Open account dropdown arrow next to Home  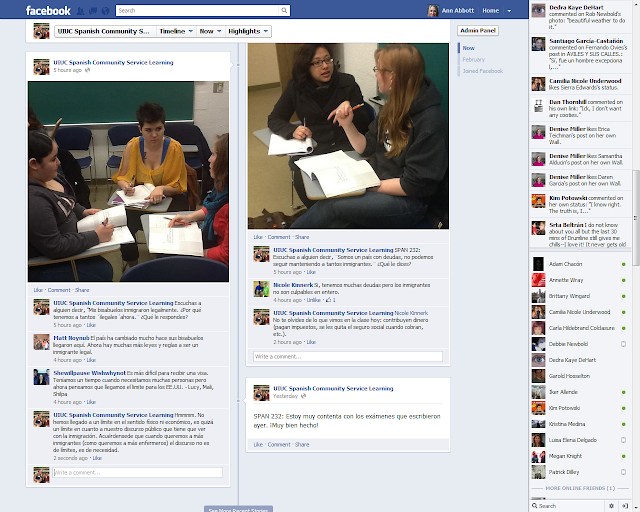tap(509, 11)
